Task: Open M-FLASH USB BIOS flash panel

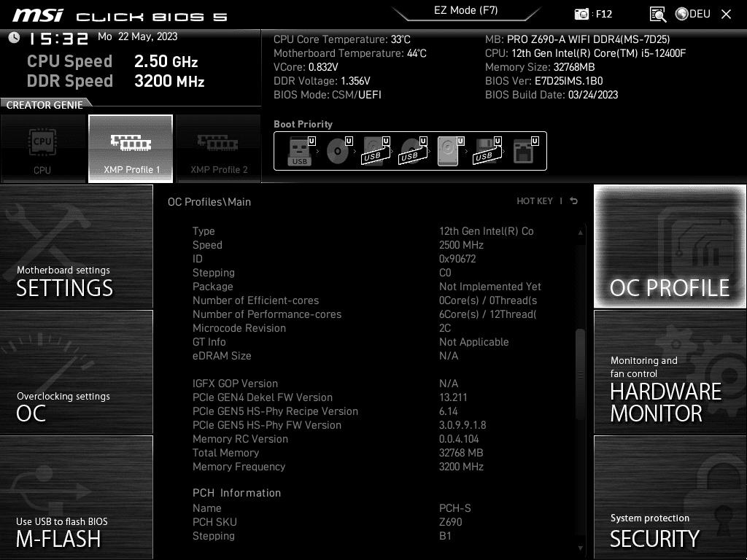Action: click(76, 497)
